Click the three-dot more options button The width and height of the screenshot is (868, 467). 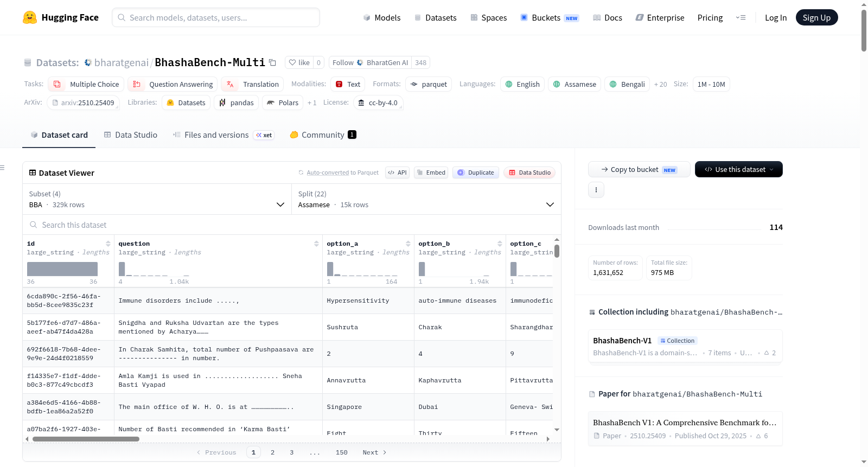pyautogui.click(x=596, y=190)
